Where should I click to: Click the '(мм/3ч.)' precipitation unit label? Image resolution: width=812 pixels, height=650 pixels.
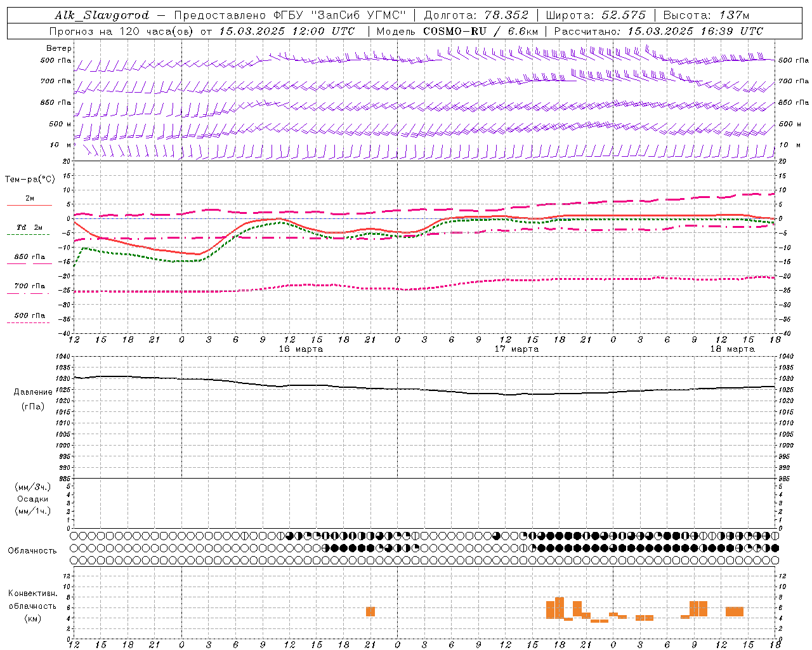coord(33,487)
